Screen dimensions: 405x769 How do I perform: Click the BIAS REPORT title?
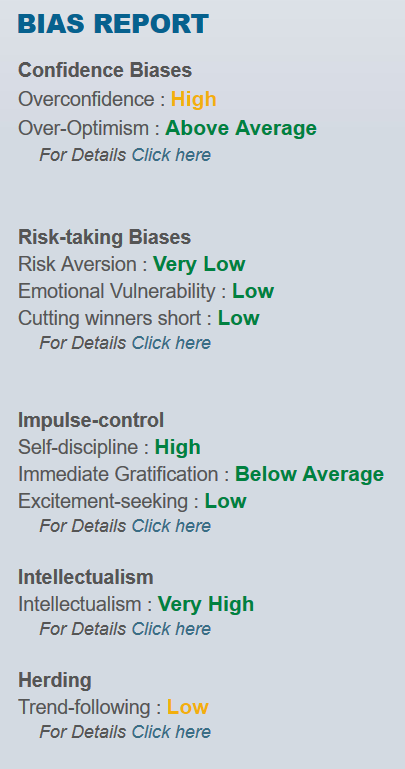pos(113,24)
